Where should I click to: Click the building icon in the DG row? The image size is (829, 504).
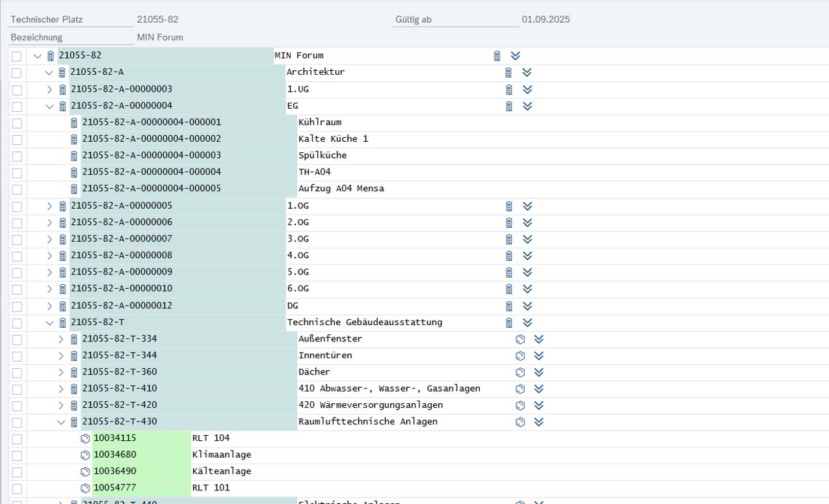tap(509, 306)
